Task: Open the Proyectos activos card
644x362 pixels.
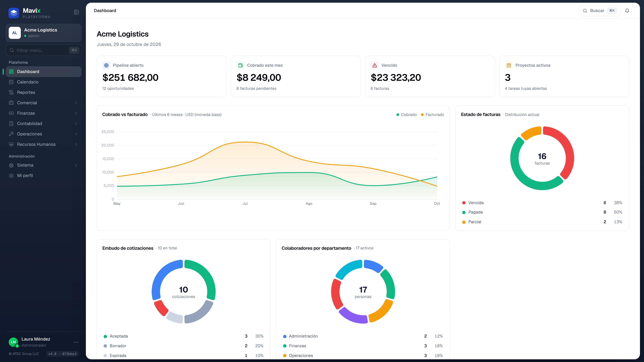Action: pyautogui.click(x=564, y=76)
